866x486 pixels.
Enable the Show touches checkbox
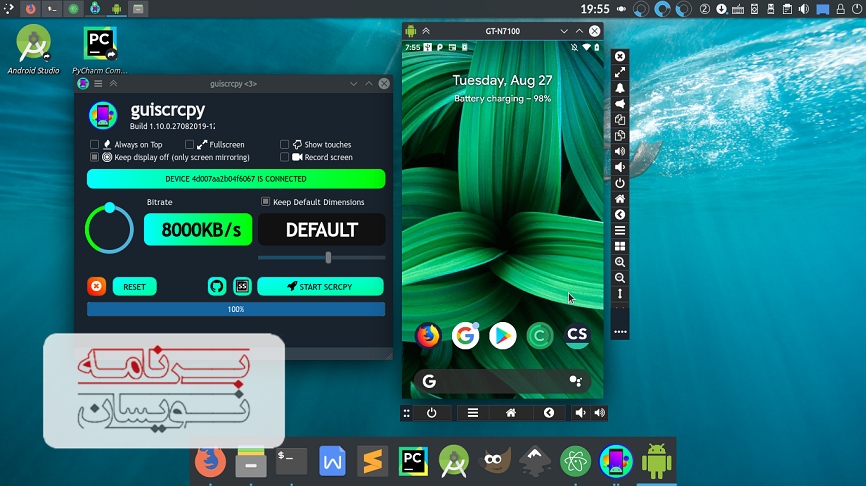pyautogui.click(x=284, y=145)
